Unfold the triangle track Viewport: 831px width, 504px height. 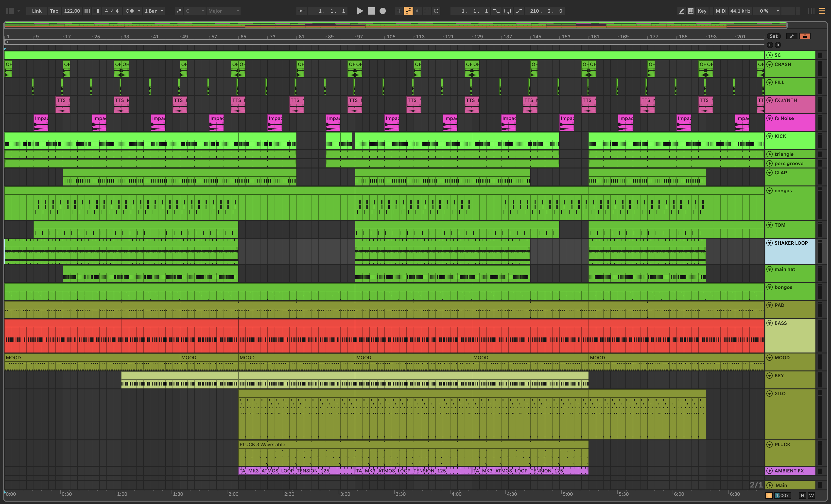pyautogui.click(x=770, y=154)
